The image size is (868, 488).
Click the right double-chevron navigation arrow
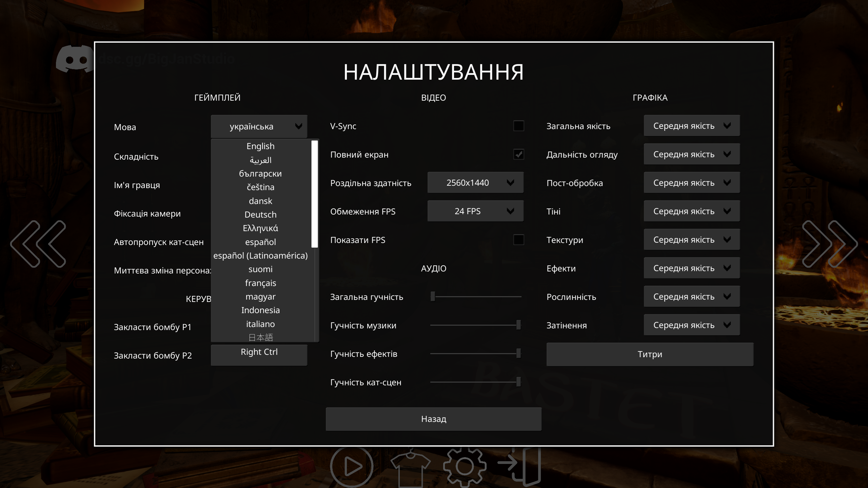830,244
